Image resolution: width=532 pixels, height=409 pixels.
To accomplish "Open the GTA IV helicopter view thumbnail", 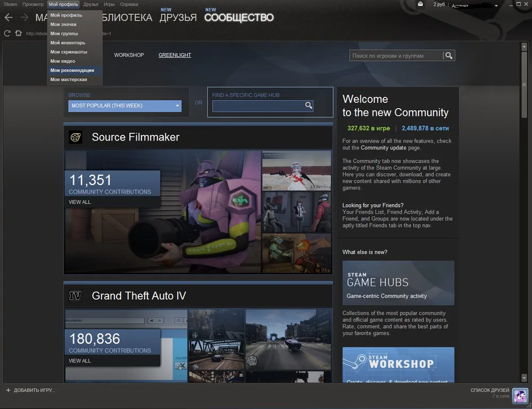I will click(x=217, y=323).
